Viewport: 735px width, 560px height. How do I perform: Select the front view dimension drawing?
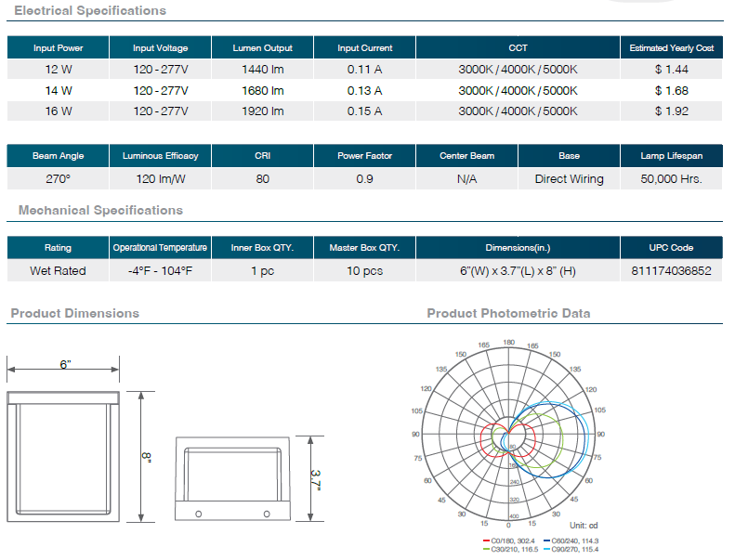(64, 456)
